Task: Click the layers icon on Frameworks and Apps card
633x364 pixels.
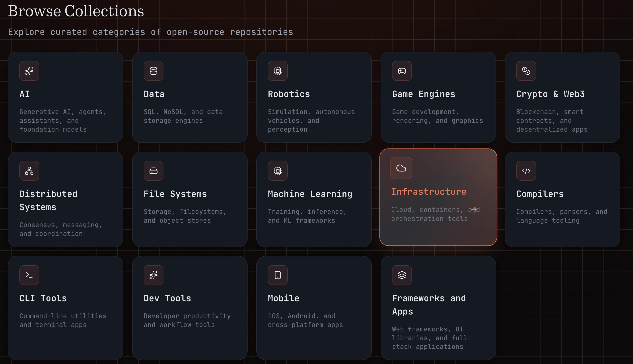Action: (x=402, y=275)
